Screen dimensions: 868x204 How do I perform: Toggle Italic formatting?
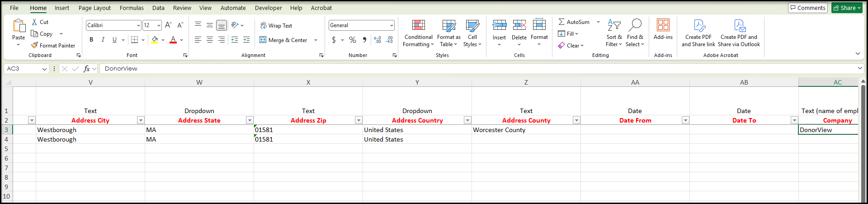pyautogui.click(x=103, y=40)
